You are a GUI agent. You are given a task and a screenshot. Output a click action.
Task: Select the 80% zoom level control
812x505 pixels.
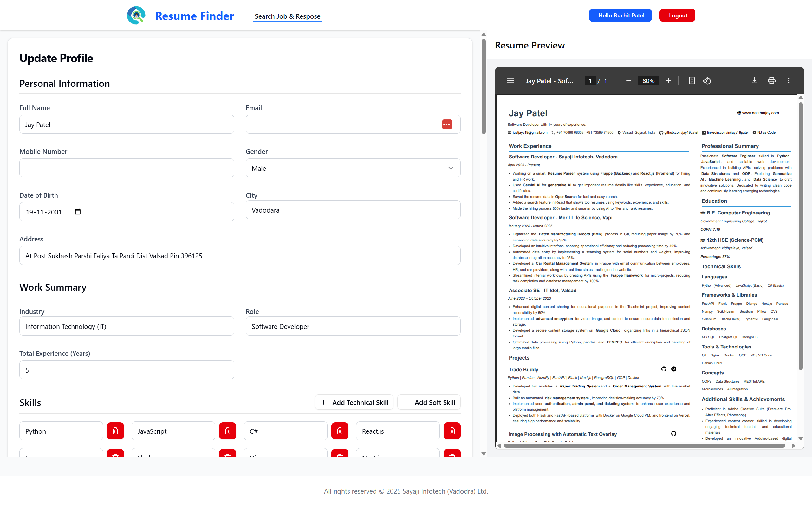pos(648,80)
